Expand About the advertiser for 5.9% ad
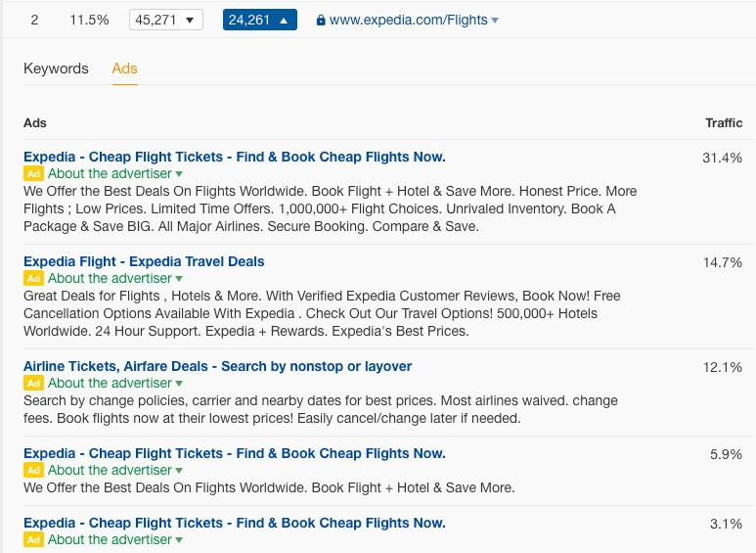The height and width of the screenshot is (553, 756). click(115, 471)
